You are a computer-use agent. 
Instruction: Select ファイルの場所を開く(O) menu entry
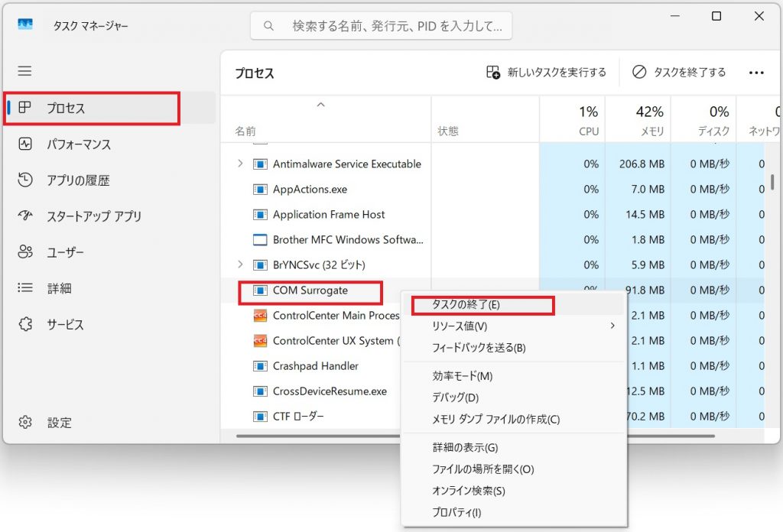[x=482, y=469]
